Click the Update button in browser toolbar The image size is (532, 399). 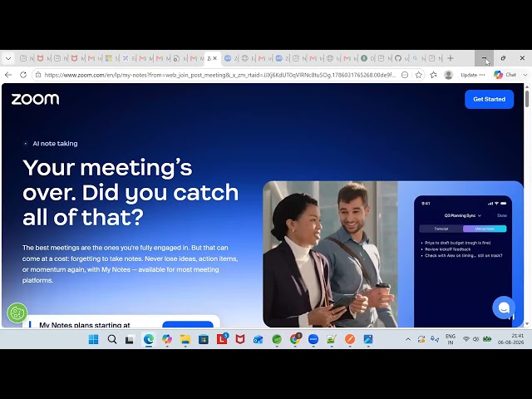[473, 75]
